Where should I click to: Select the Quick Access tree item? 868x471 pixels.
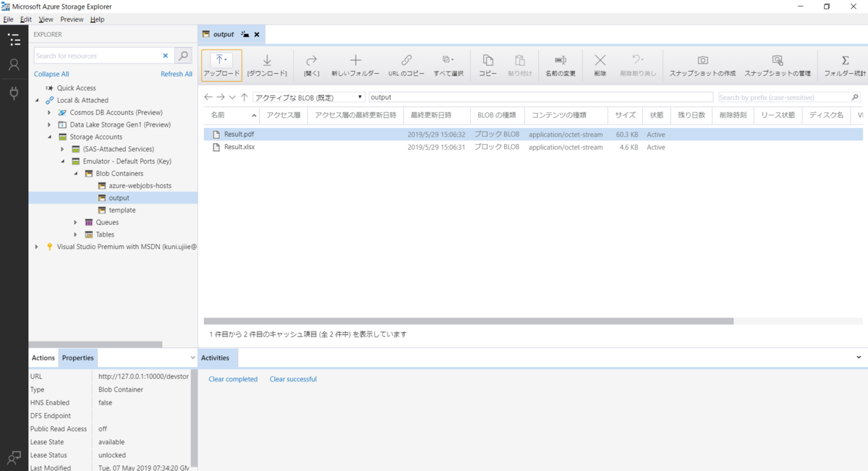(x=77, y=88)
